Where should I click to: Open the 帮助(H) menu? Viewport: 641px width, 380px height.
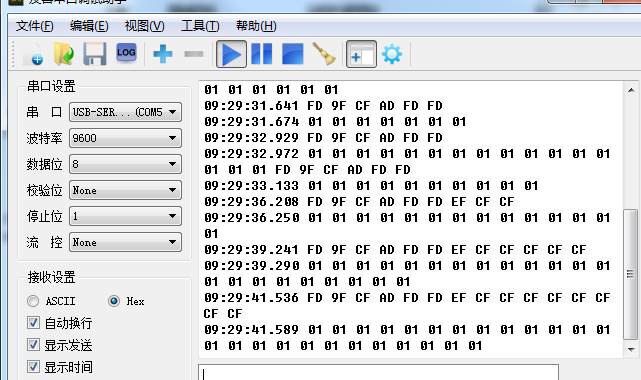point(256,26)
